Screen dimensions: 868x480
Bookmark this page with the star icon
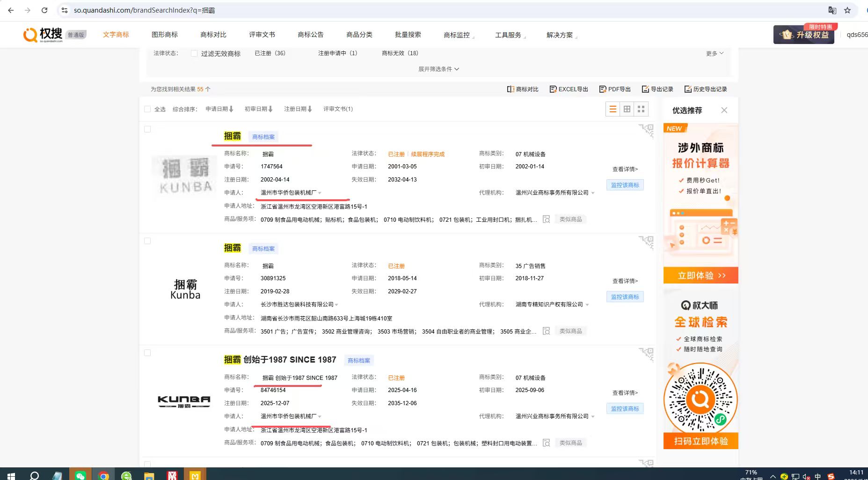(847, 10)
